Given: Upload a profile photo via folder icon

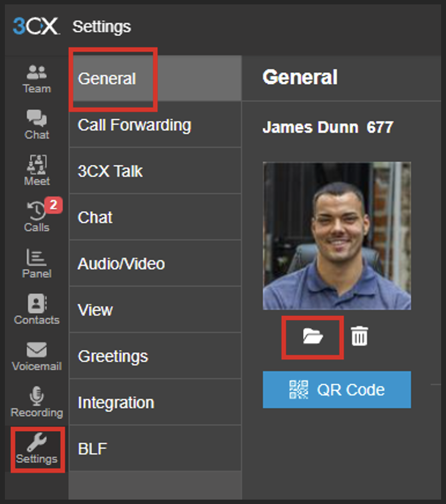Looking at the screenshot, I should (312, 336).
